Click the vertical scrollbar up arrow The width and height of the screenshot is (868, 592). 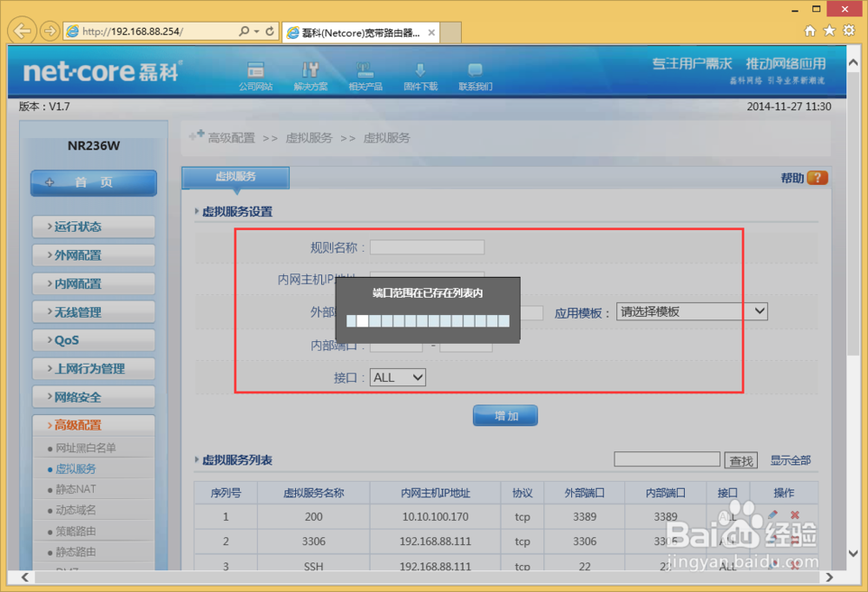coord(852,62)
